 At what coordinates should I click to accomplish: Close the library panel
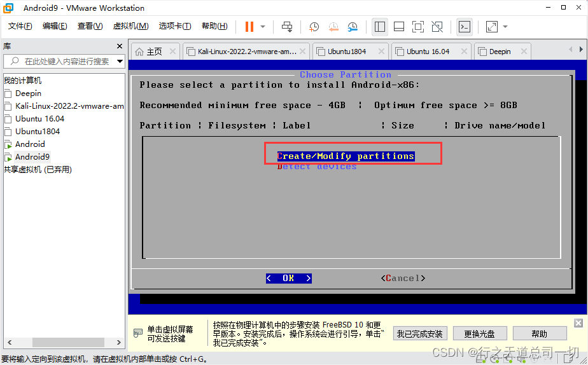tap(120, 46)
